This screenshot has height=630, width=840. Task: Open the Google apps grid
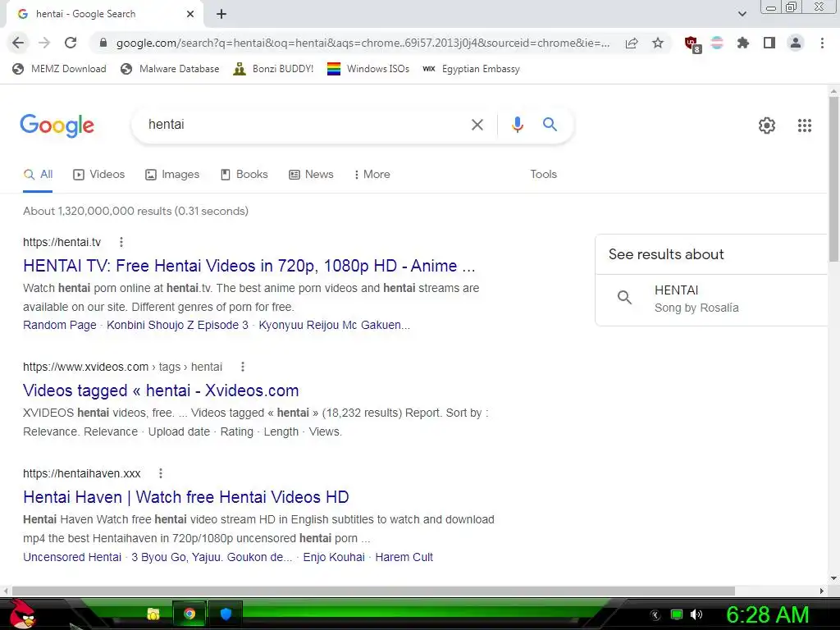(804, 126)
